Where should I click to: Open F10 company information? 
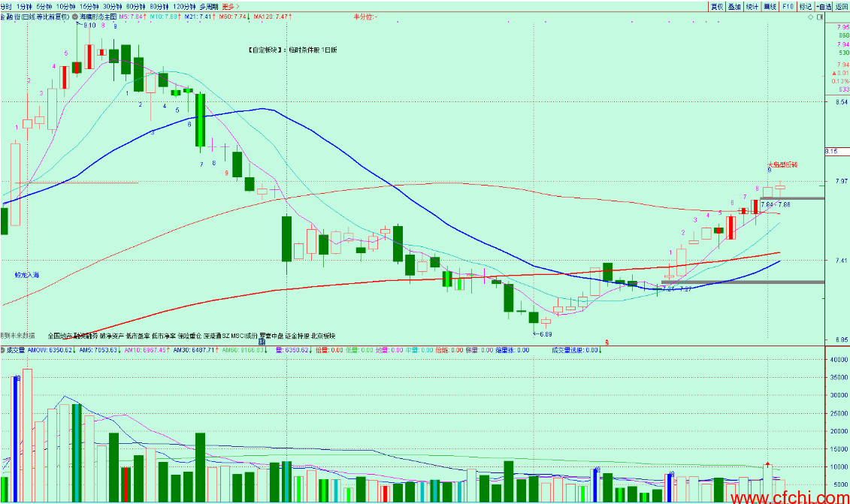(788, 7)
